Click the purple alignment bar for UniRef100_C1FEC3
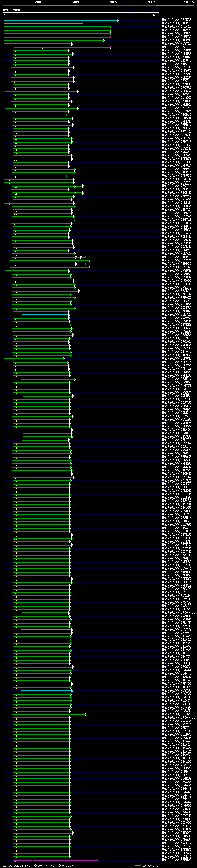The height and width of the screenshot is (868, 197). coord(58,37)
